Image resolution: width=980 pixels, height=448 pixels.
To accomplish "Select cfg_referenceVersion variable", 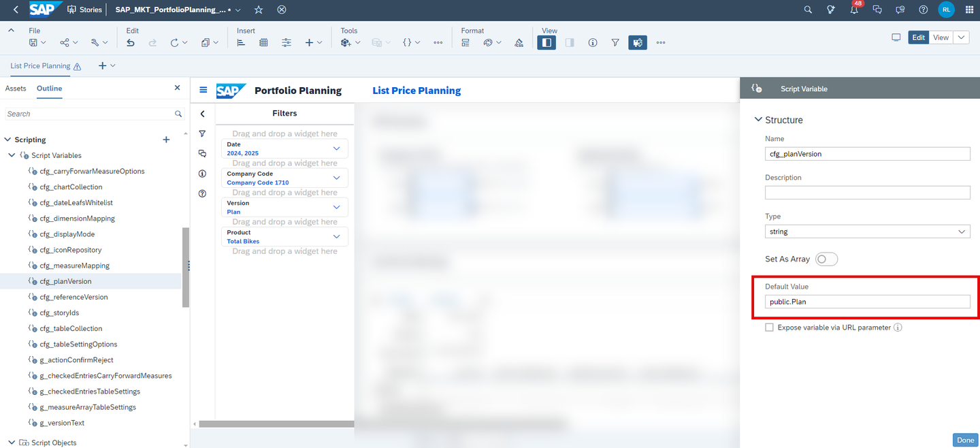I will pyautogui.click(x=73, y=297).
